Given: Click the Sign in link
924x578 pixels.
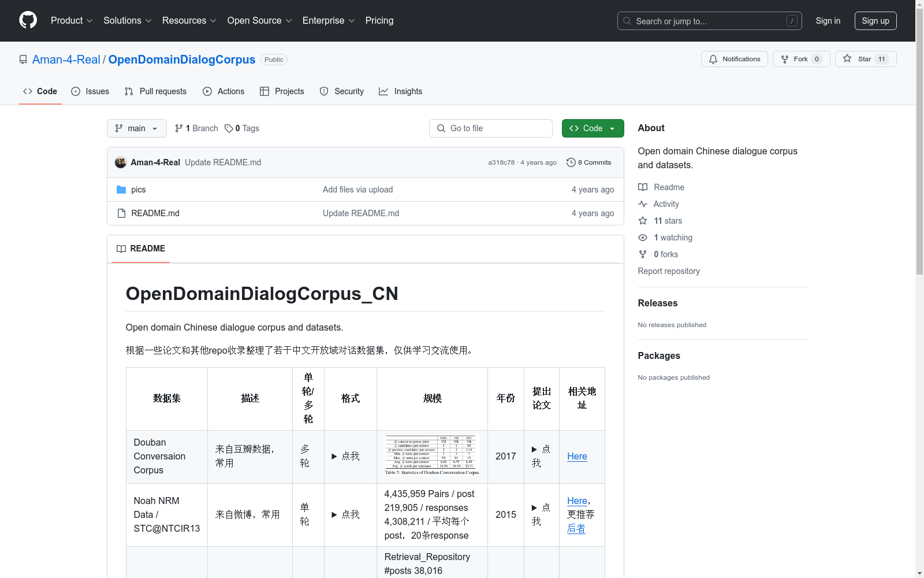Looking at the screenshot, I should [828, 21].
